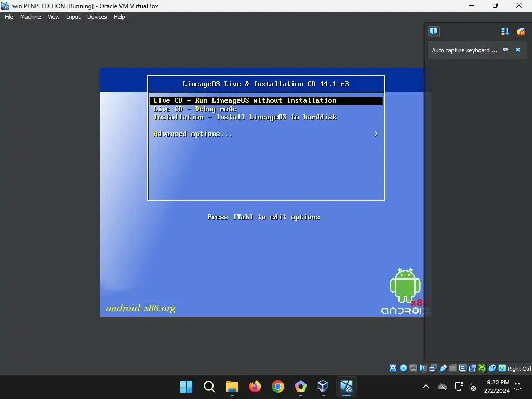Screen dimensions: 532x399
Task: Open the colorful pentagon app on taskbar
Action: click(x=301, y=387)
